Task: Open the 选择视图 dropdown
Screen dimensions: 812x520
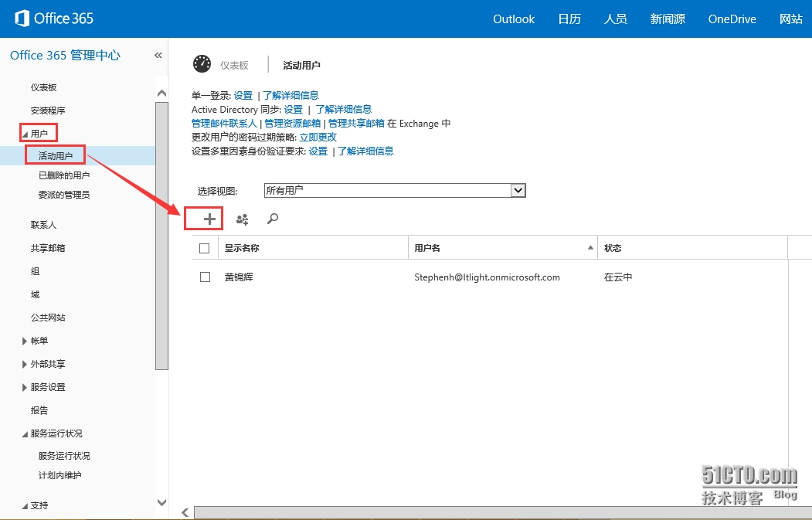Action: (518, 190)
